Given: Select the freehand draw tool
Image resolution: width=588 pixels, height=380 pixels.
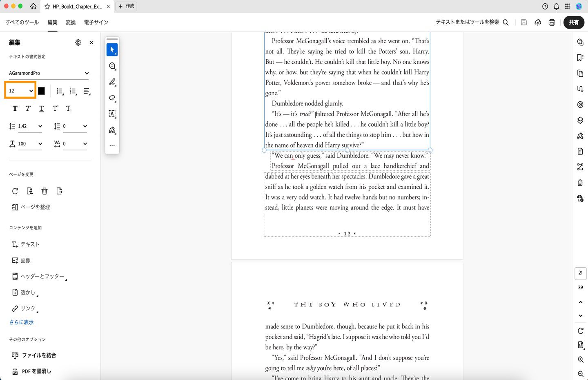Looking at the screenshot, I should pos(112,98).
